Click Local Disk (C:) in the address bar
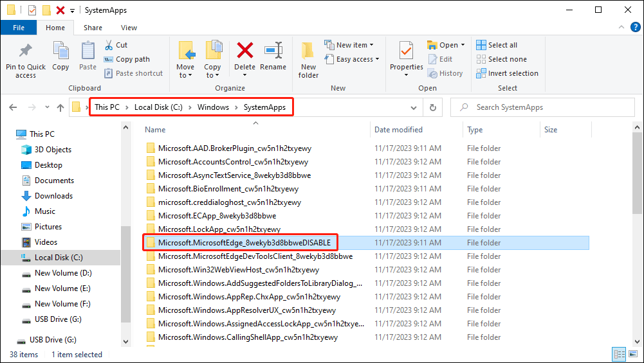Viewport: 644px width, 363px height. 158,107
